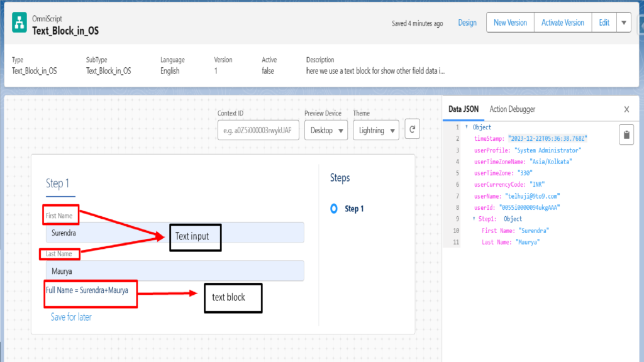644x362 pixels.
Task: Click the userProfile System Administrator line
Action: click(x=528, y=150)
